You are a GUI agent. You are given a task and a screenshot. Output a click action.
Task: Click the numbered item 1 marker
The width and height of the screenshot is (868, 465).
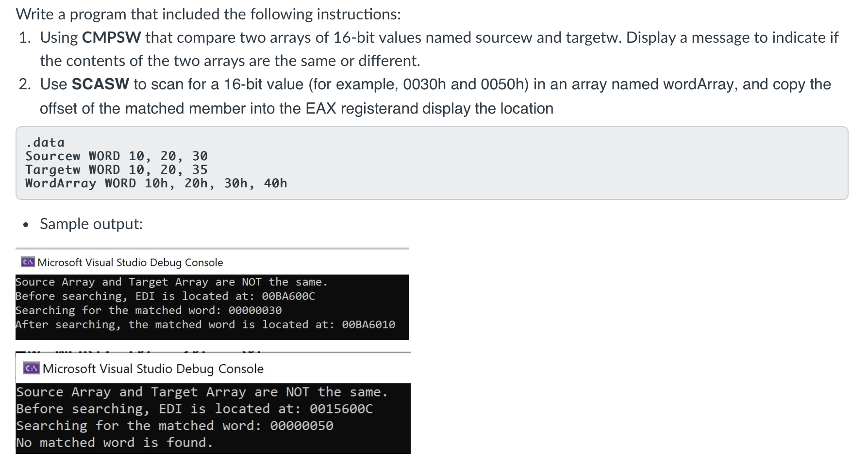pos(24,37)
